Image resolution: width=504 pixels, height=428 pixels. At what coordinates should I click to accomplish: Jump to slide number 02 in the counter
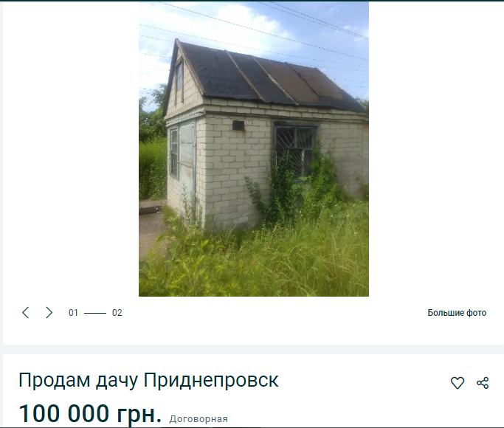coord(117,313)
